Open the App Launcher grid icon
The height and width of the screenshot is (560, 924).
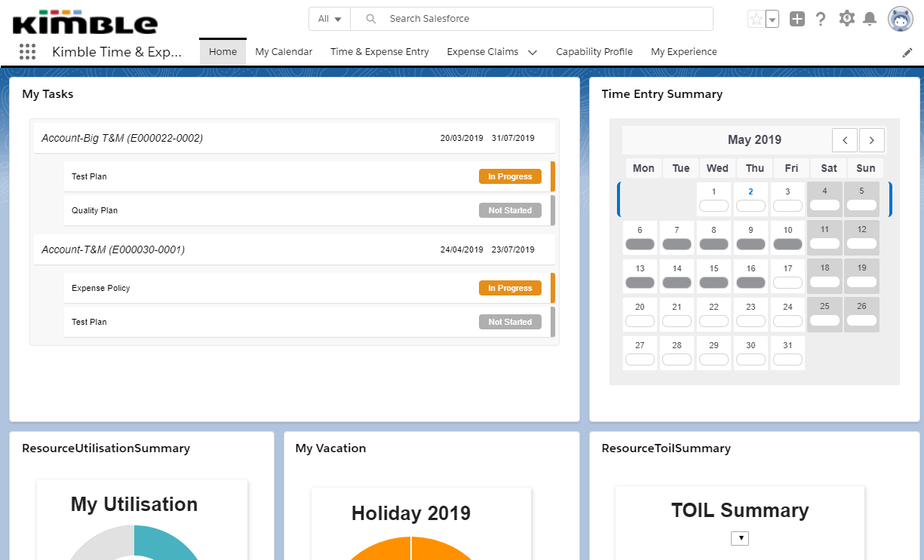28,52
